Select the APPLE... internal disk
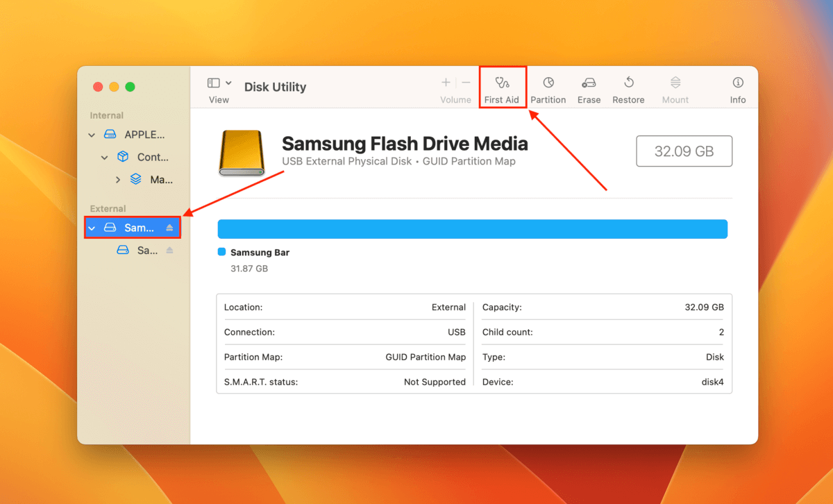The width and height of the screenshot is (833, 504). pyautogui.click(x=133, y=135)
